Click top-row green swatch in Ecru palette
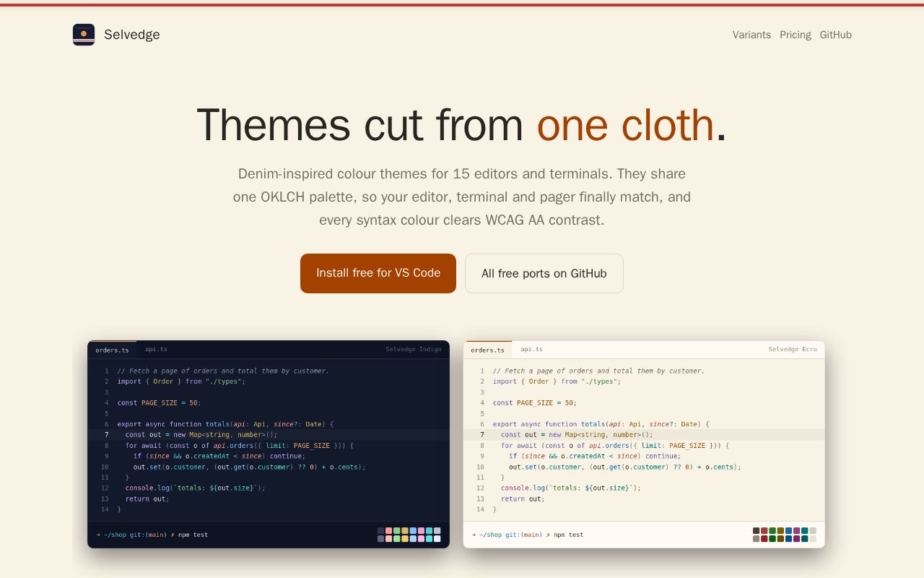 click(x=772, y=530)
